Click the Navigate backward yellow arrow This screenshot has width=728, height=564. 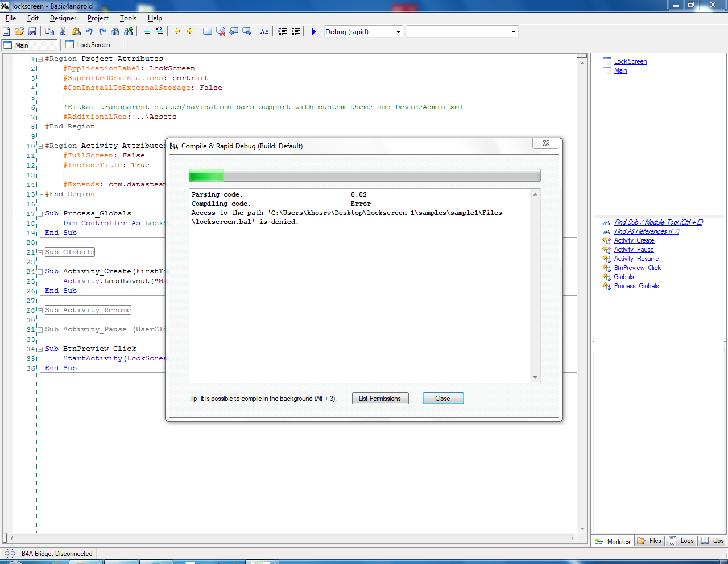tap(177, 32)
